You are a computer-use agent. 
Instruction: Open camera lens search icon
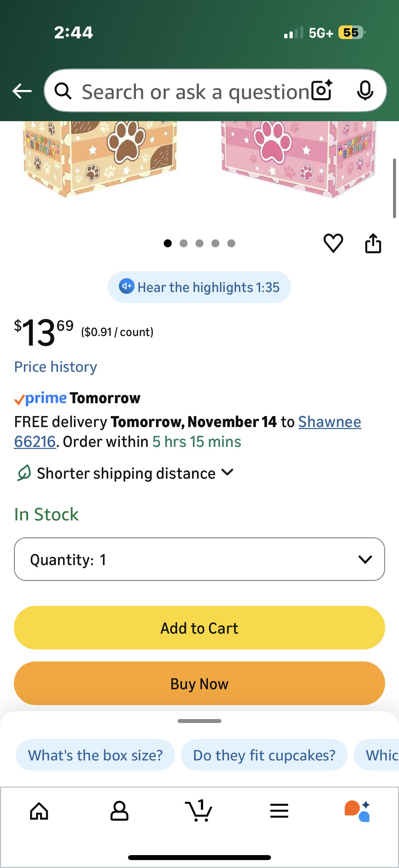[x=322, y=91]
